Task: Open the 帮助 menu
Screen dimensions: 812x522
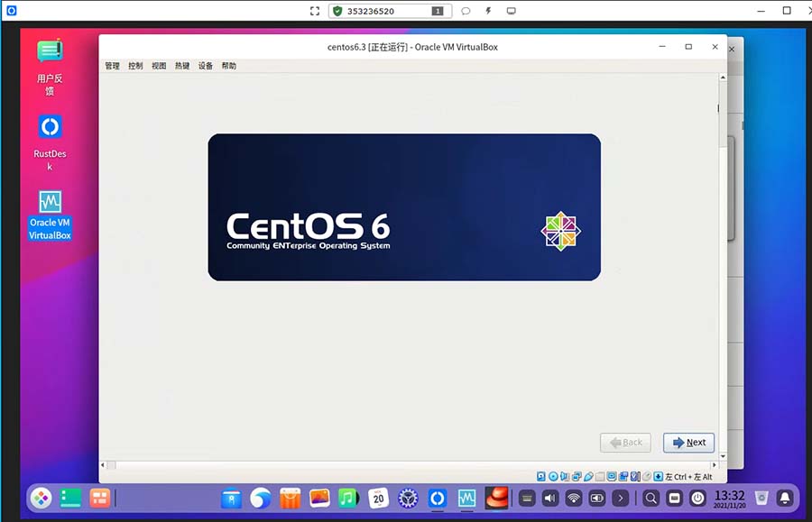Action: pos(229,66)
